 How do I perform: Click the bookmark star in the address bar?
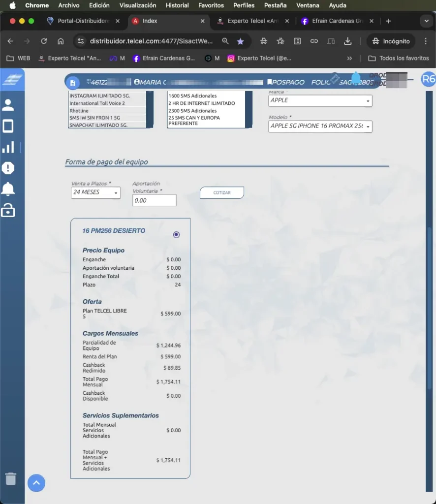[x=240, y=41]
